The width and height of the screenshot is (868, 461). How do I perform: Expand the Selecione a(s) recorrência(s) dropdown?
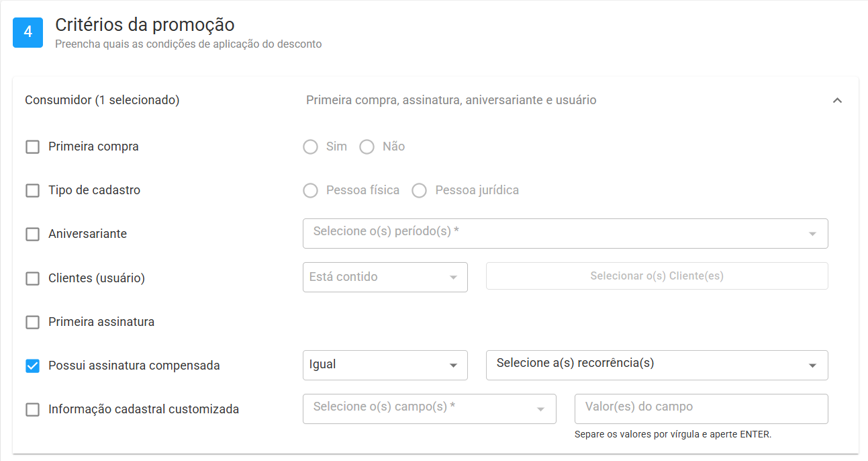tap(657, 365)
